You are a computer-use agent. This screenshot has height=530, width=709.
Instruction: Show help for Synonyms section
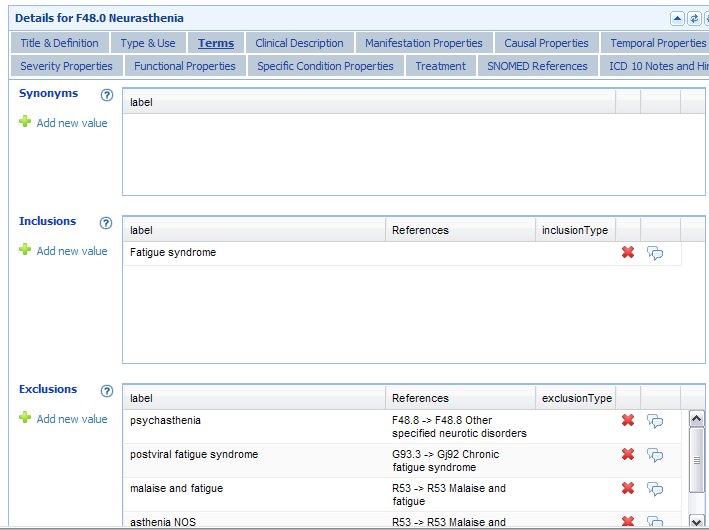[107, 95]
